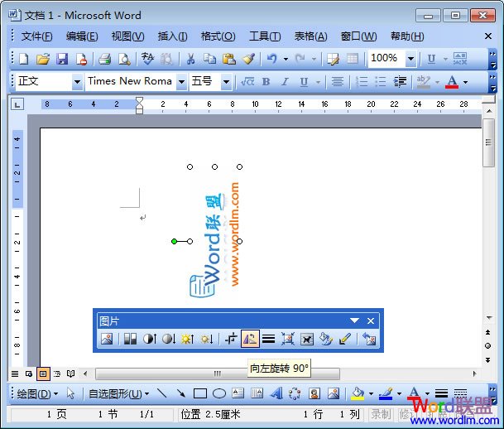This screenshot has height=429, width=504.
Task: Click the ruler tab-stop selector button
Action: point(17,104)
